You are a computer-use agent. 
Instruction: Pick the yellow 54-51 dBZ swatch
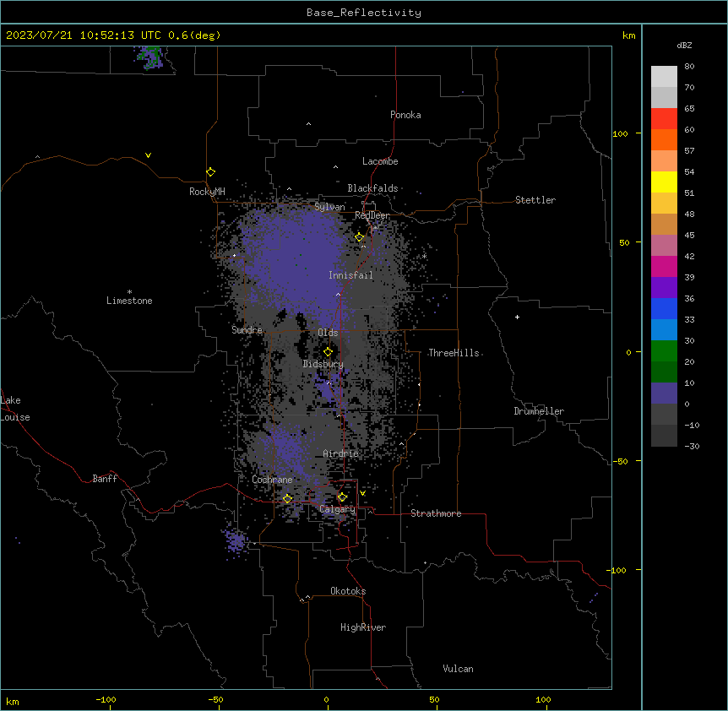click(664, 182)
